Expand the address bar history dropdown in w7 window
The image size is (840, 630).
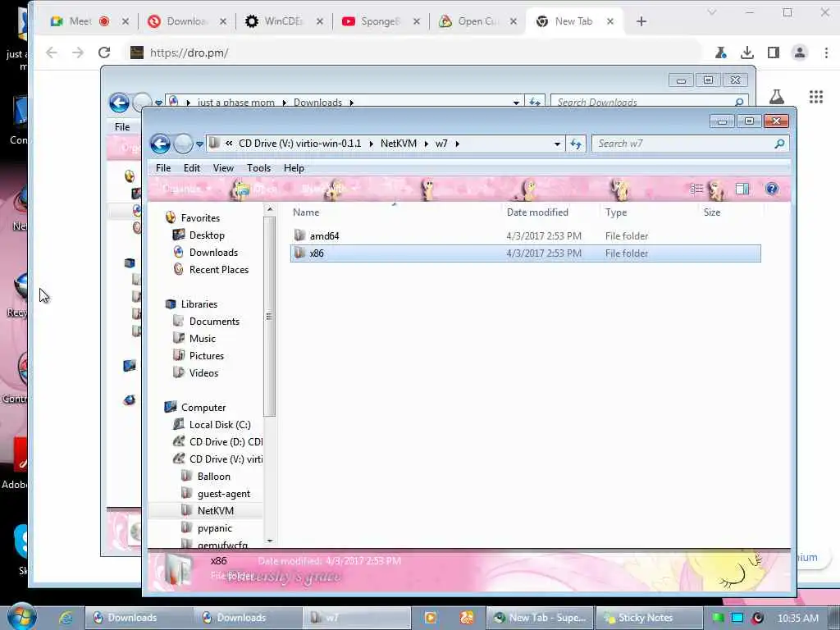(557, 144)
